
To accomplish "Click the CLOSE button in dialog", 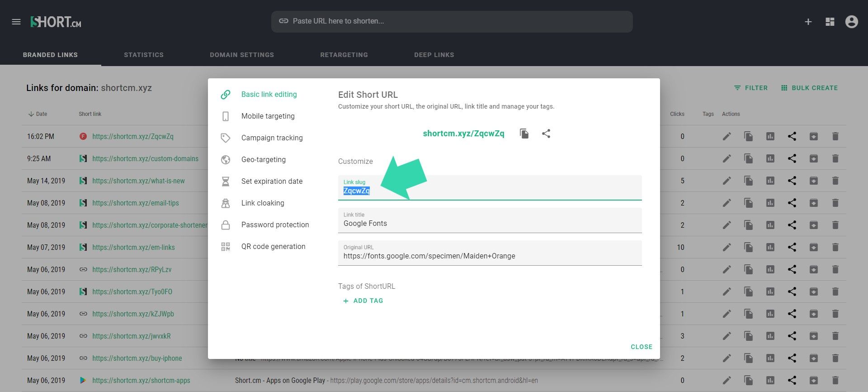I will click(x=642, y=347).
